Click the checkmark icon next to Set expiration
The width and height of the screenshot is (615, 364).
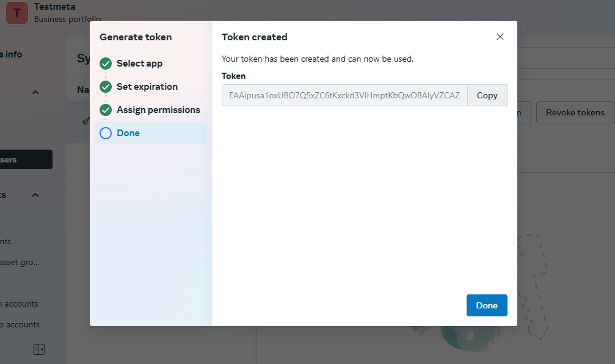click(x=105, y=86)
